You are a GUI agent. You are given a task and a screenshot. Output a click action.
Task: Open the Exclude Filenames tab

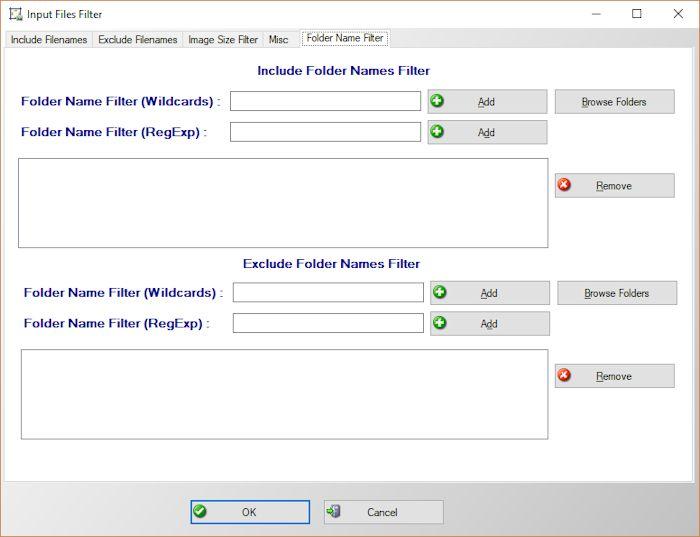[x=138, y=40]
